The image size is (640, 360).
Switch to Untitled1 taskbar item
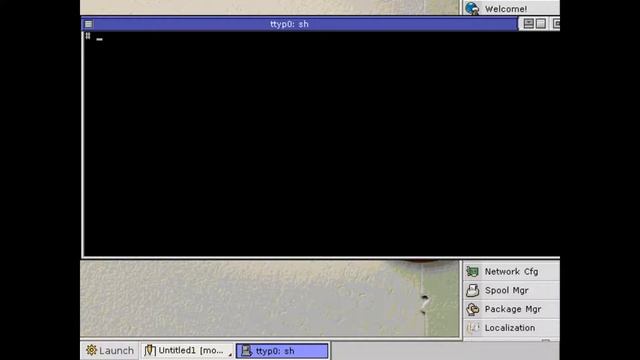click(x=187, y=351)
